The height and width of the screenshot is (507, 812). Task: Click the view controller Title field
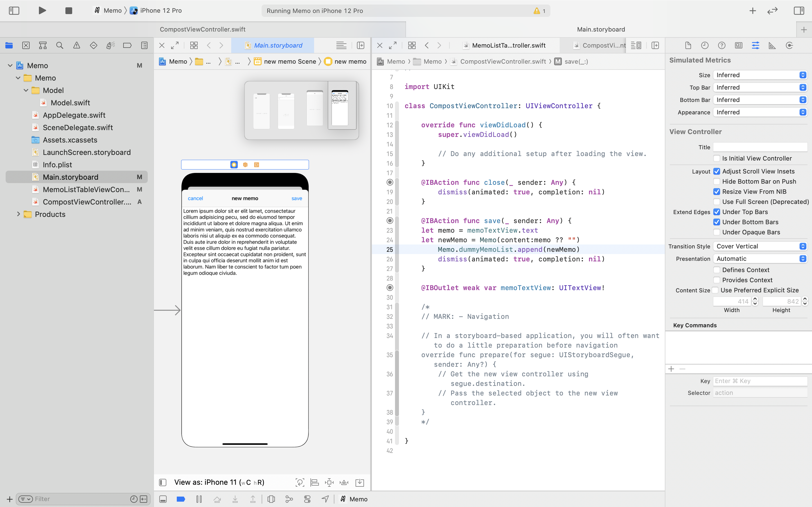760,147
